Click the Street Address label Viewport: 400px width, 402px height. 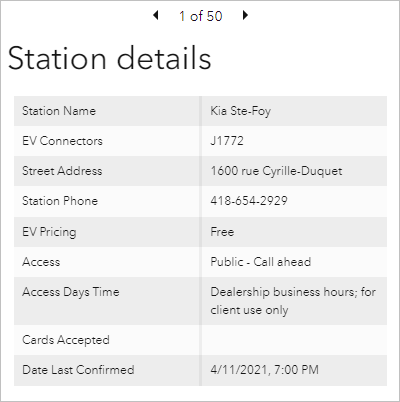coord(62,171)
